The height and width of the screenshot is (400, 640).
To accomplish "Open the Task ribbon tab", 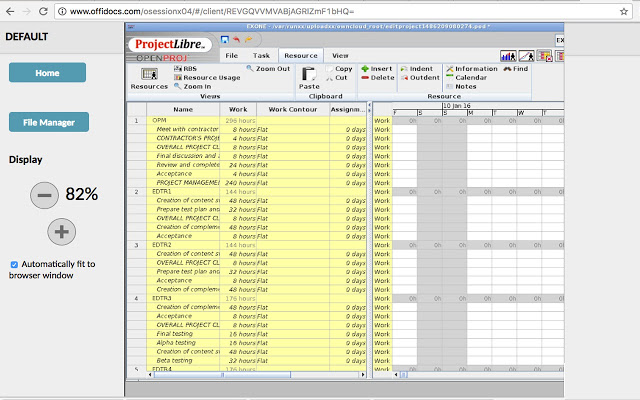I will point(261,56).
